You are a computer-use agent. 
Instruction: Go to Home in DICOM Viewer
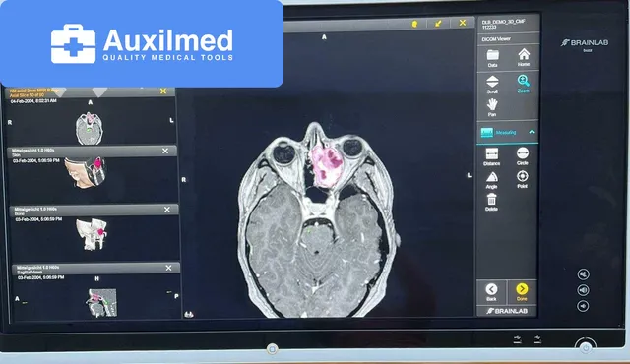[524, 57]
